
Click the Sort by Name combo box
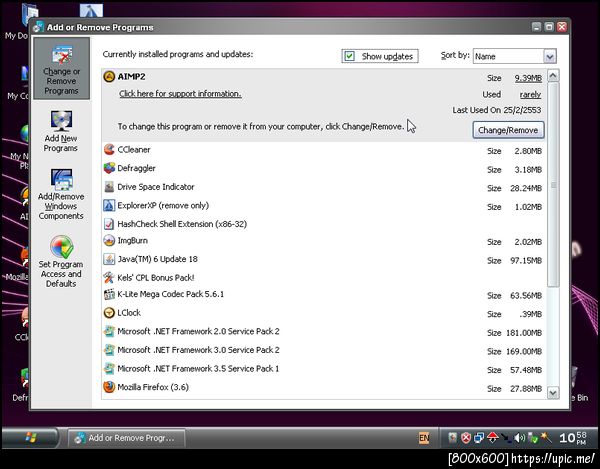point(515,57)
